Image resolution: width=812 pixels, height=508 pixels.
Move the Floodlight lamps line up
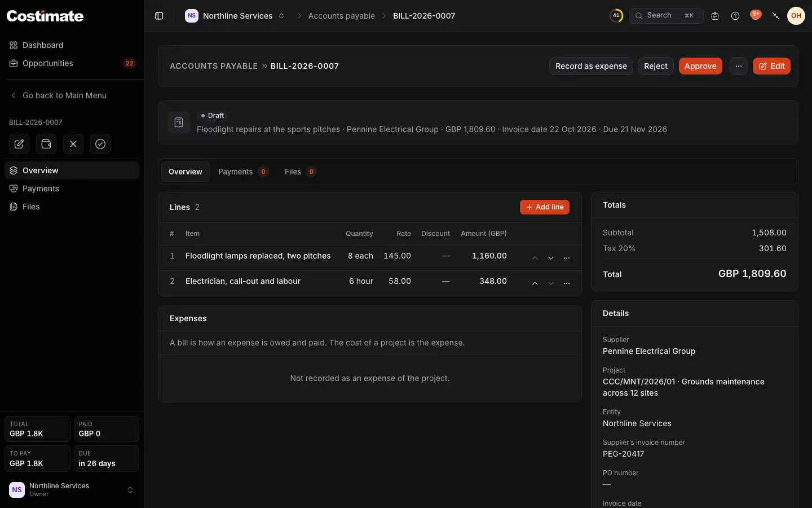tap(535, 258)
